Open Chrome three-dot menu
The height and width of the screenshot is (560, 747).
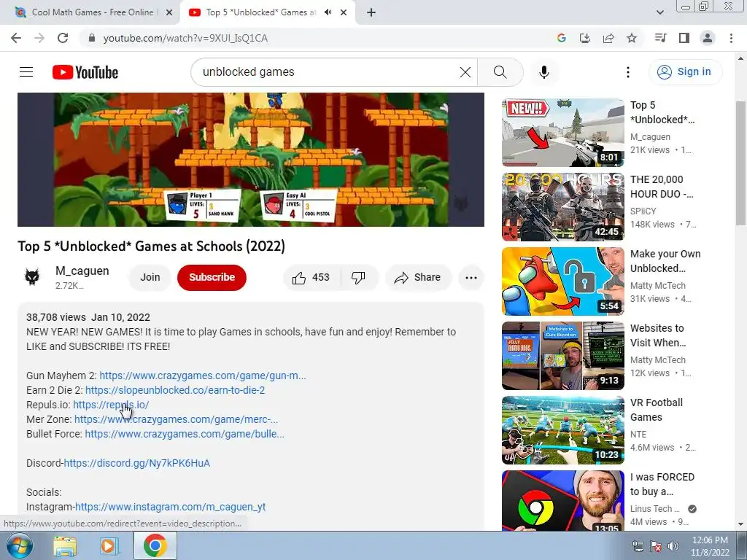point(731,38)
